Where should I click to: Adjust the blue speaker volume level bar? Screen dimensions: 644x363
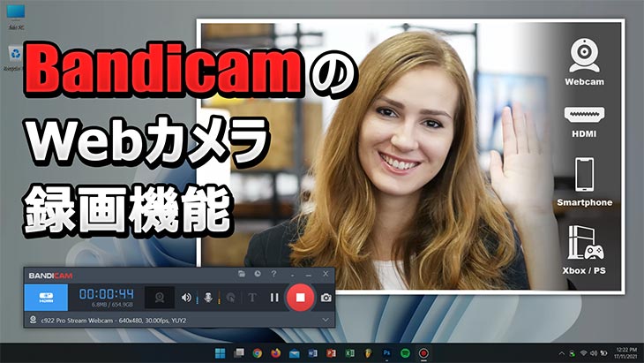[197, 298]
